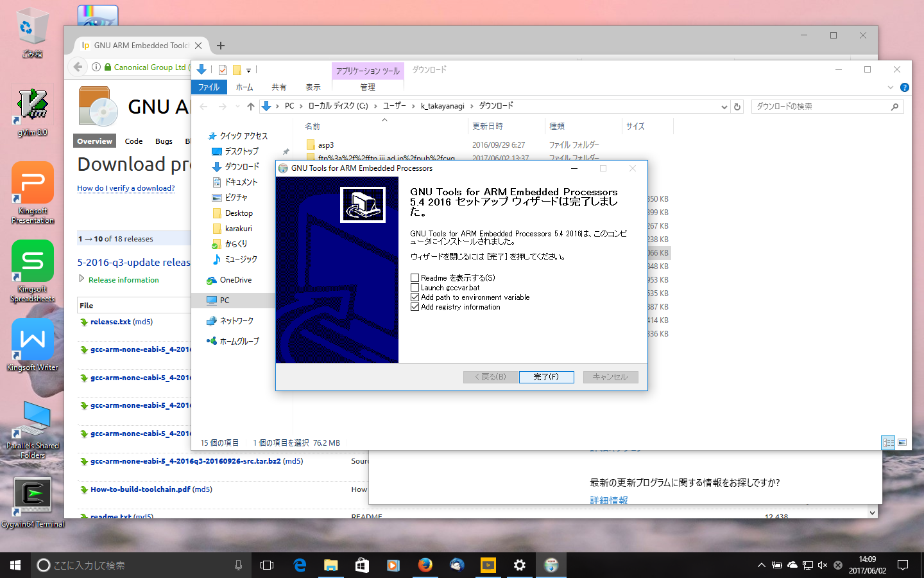Open new browser tab plus button
Image resolution: width=924 pixels, height=578 pixels.
[x=221, y=46]
